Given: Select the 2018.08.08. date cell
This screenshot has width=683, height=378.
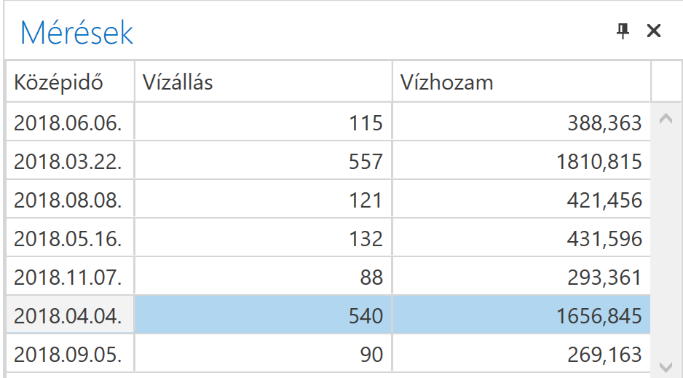Looking at the screenshot, I should [70, 199].
